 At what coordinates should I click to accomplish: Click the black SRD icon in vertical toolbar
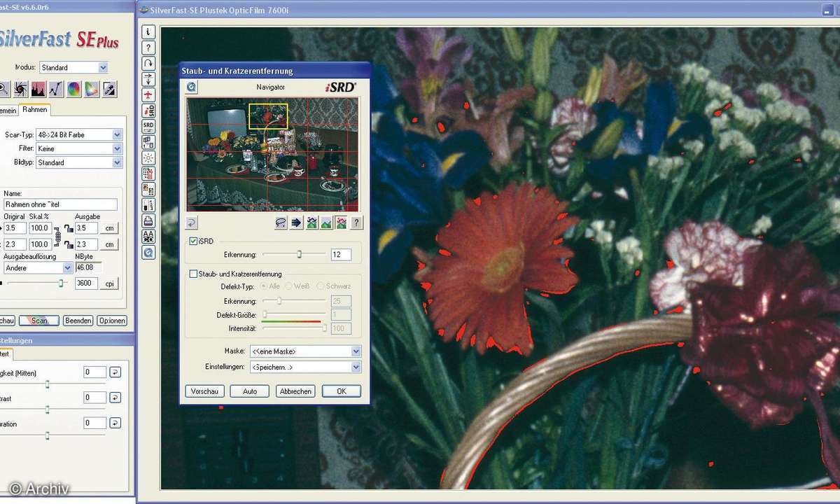point(148,126)
